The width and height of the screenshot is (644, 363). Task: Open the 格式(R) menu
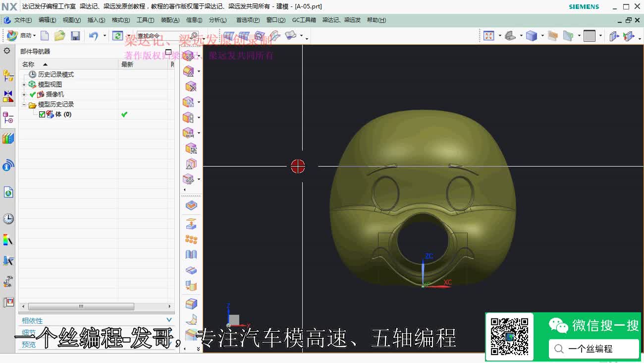point(120,20)
